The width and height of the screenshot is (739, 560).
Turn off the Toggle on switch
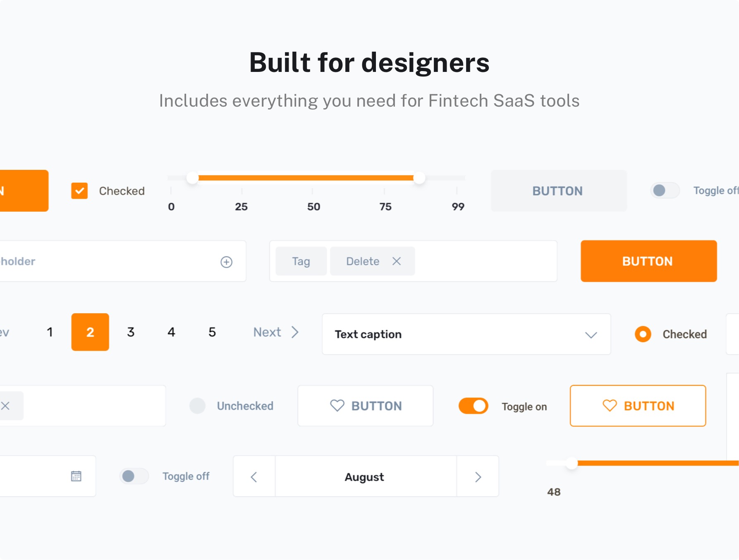point(474,406)
